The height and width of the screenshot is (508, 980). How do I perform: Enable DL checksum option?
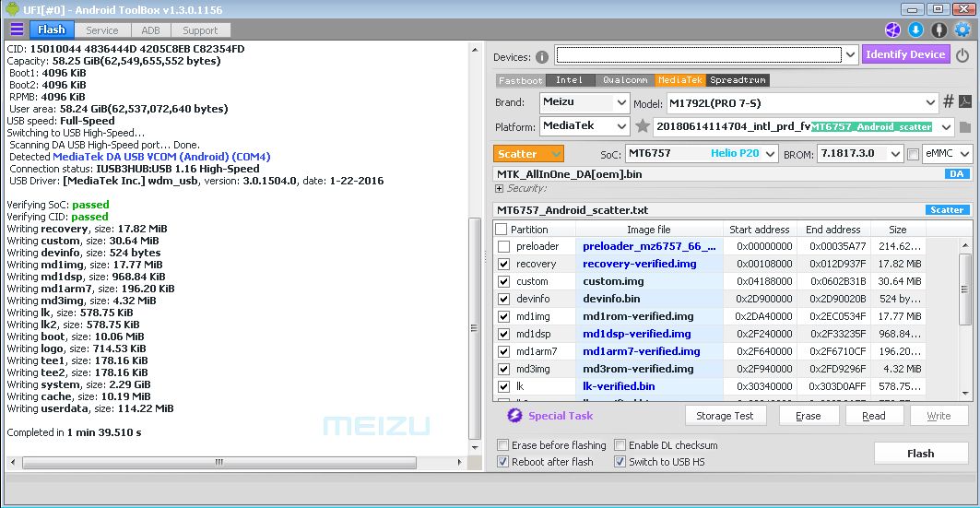click(620, 445)
